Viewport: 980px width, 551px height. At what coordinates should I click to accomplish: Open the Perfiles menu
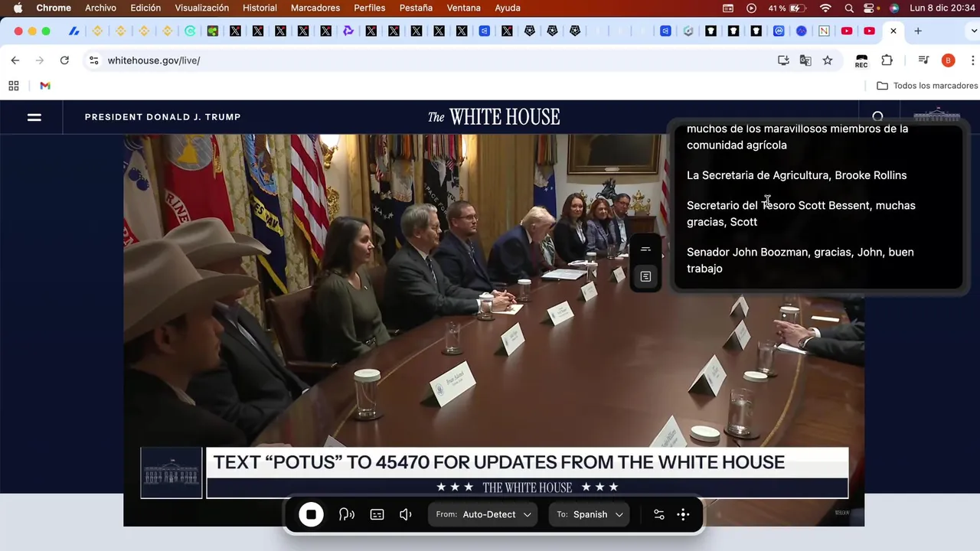coord(370,8)
